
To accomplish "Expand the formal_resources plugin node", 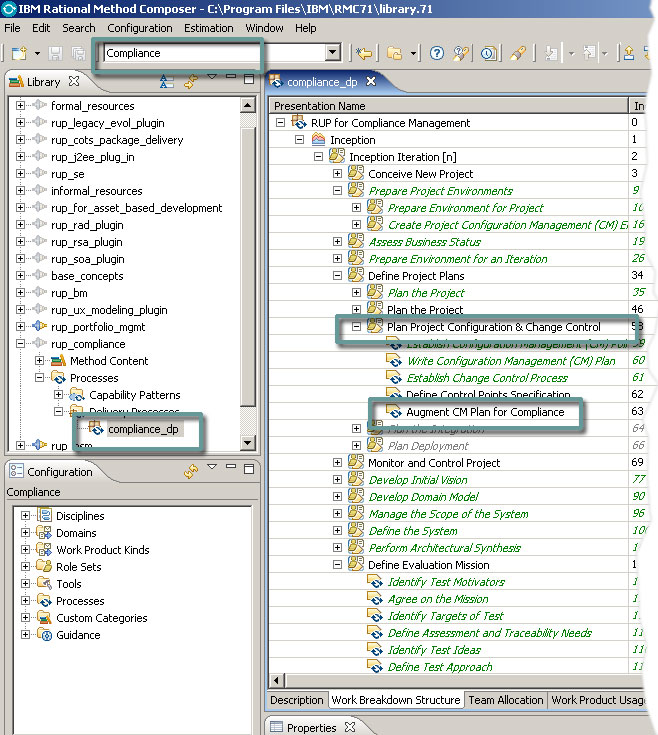I will coord(20,105).
